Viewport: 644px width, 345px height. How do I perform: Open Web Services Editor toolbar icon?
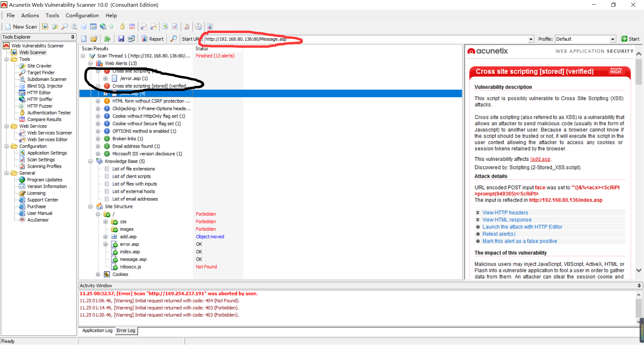[x=154, y=26]
